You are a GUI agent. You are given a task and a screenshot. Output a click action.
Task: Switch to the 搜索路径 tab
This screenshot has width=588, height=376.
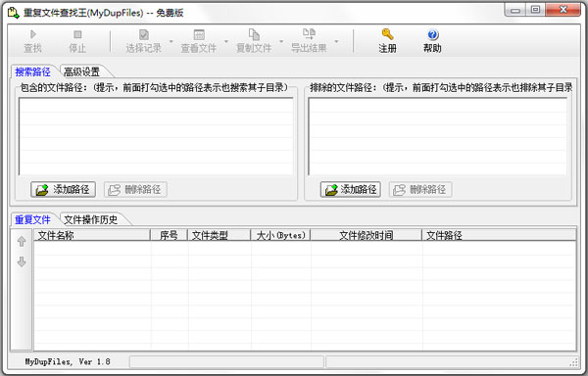[x=33, y=71]
